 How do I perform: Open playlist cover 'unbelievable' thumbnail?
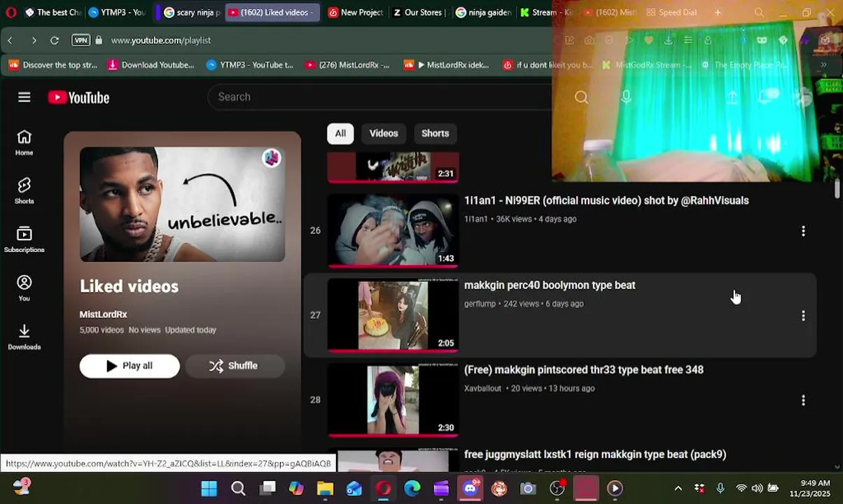tap(182, 204)
